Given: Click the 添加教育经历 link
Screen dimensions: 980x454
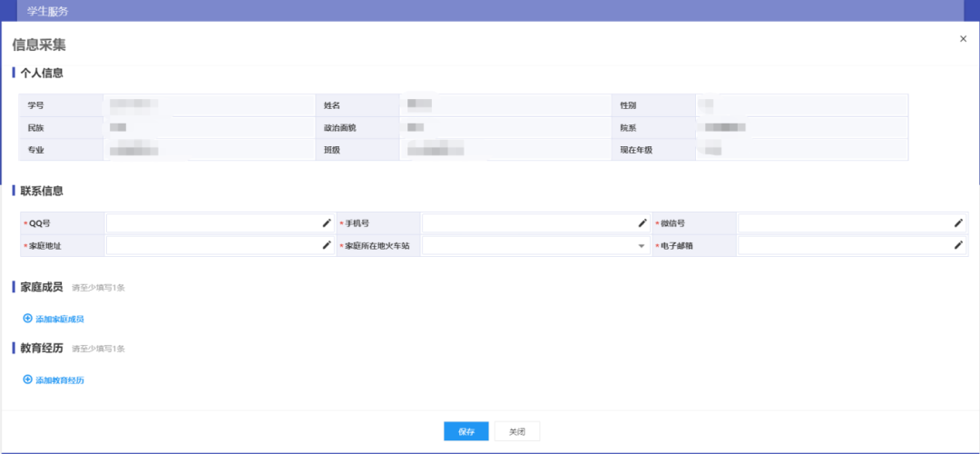Looking at the screenshot, I should pyautogui.click(x=60, y=380).
